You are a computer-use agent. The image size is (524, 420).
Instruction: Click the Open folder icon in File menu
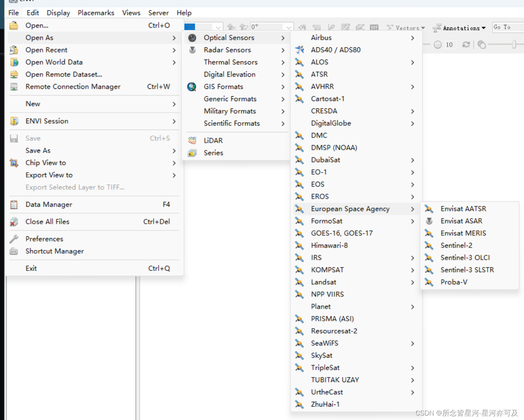coord(14,26)
